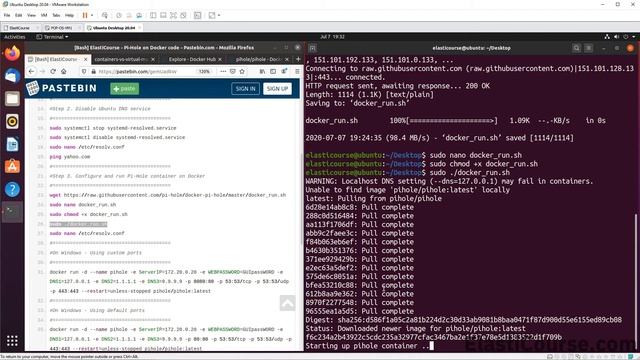Screen dimensions: 640x360
Task: Open the VMware power options dropdown arrow
Action: coord(92,15)
